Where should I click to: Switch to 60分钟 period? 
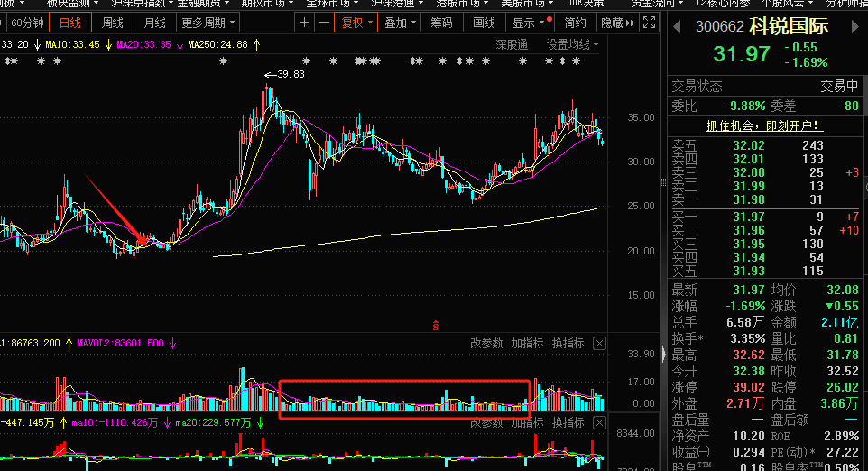tap(27, 23)
